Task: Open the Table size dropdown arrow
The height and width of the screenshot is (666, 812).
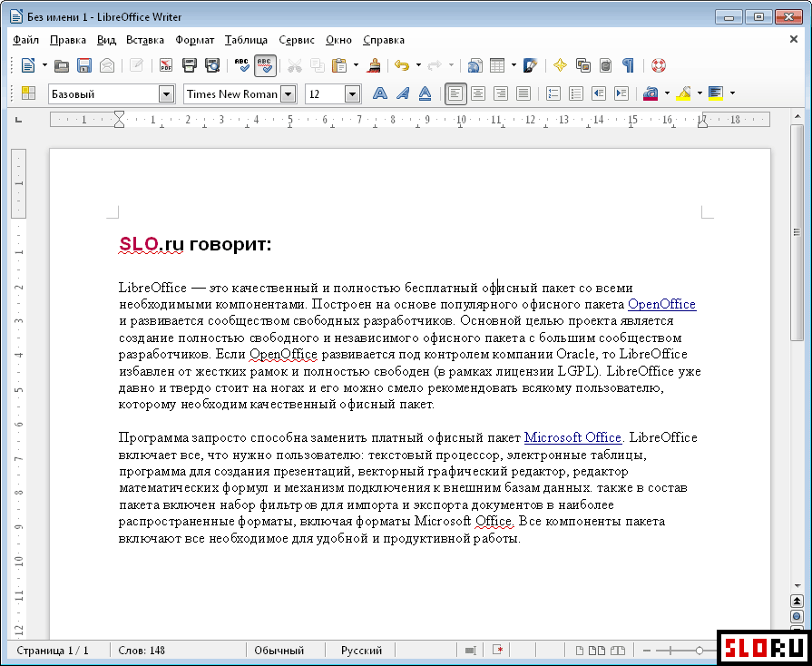Action: (514, 65)
